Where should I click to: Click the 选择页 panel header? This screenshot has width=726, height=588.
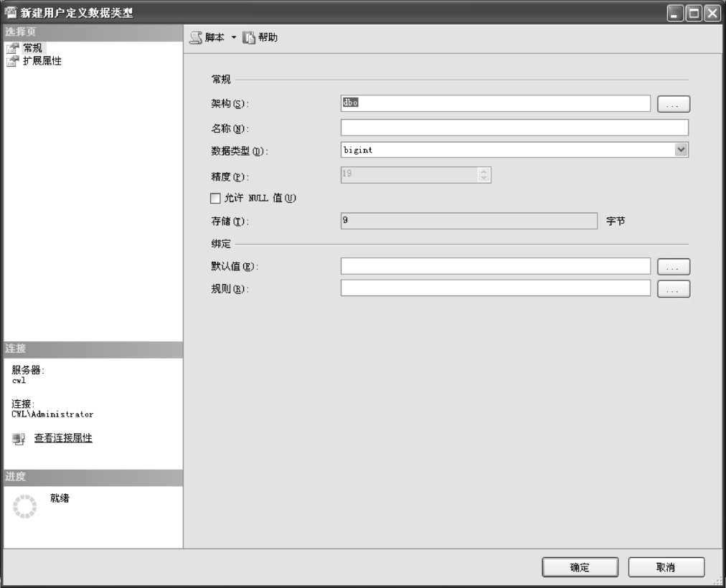point(93,32)
